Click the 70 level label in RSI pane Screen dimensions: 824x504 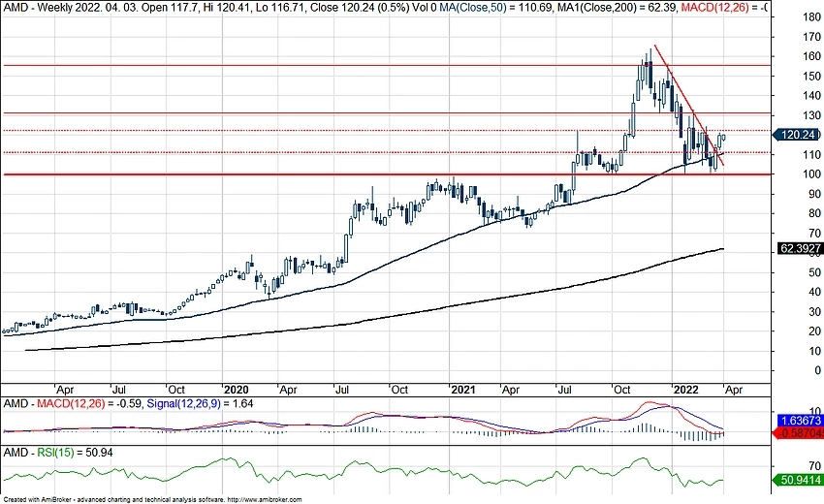(x=814, y=465)
